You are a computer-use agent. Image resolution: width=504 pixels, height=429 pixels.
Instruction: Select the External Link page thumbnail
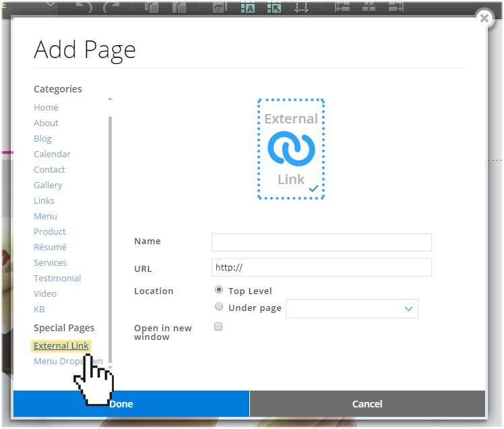point(291,149)
